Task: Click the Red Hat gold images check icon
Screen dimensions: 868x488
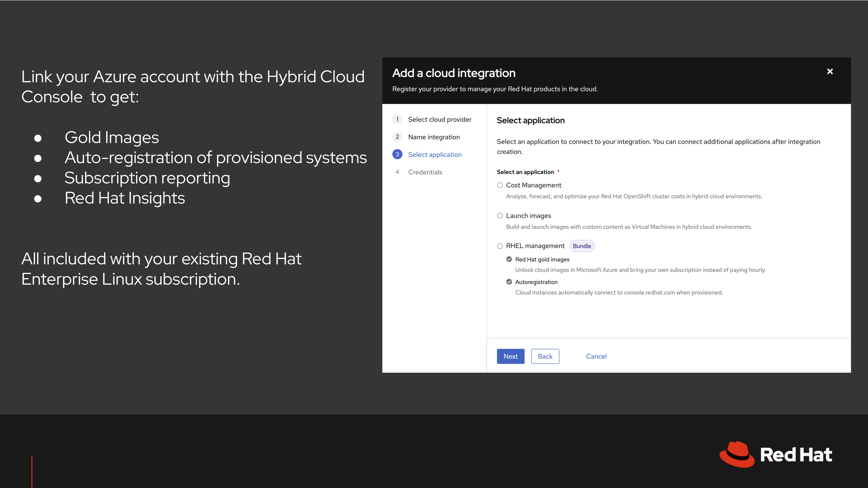Action: [509, 259]
